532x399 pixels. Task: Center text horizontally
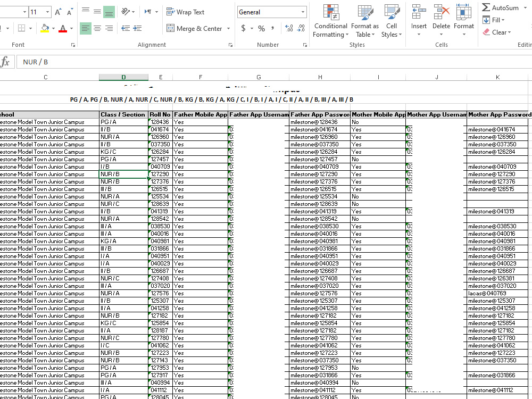97,29
